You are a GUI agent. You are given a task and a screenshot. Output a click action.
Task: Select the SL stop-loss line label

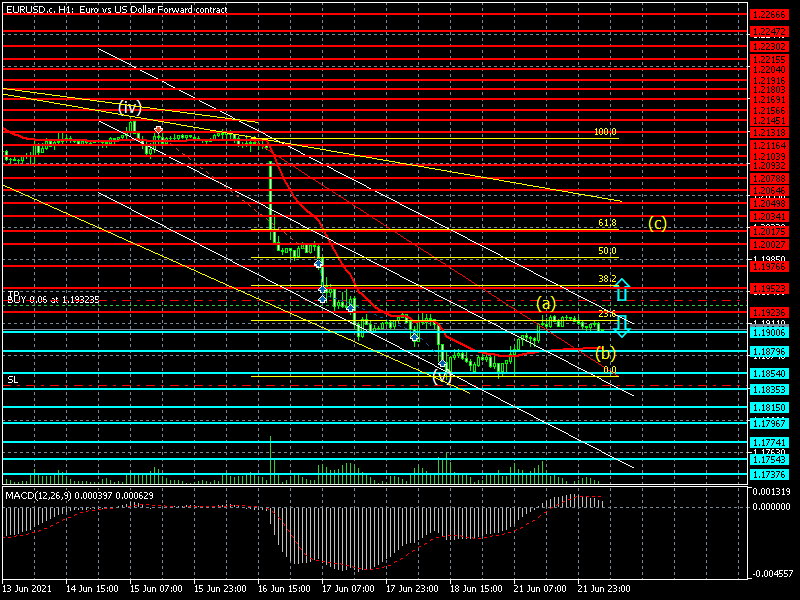point(12,380)
